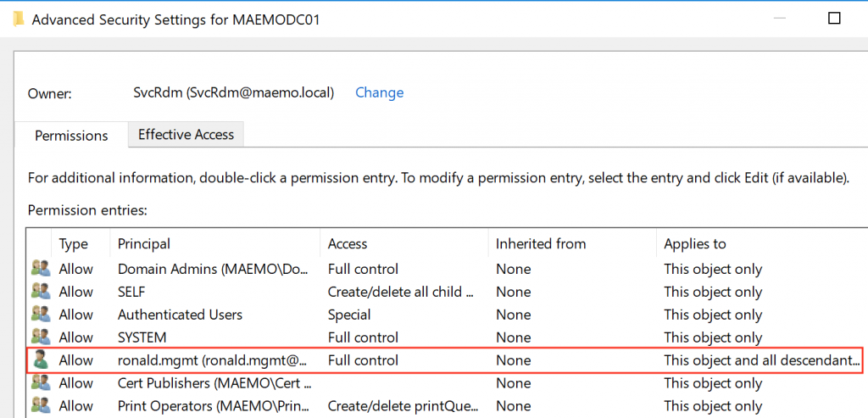
Task: Click the SELF principal group icon
Action: (40, 292)
